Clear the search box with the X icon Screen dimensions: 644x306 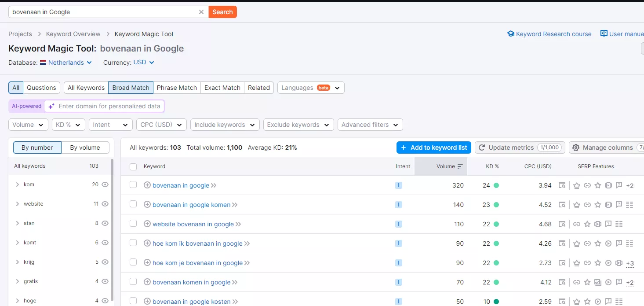201,12
